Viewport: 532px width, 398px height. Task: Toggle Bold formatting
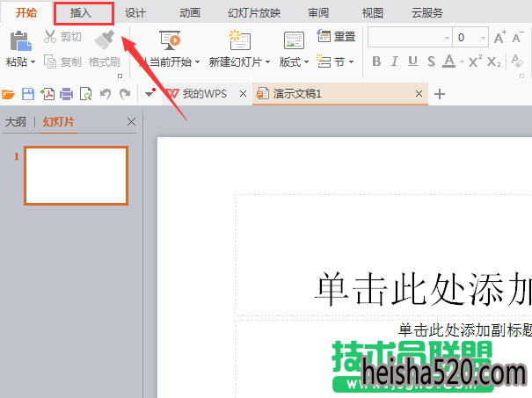tap(376, 62)
